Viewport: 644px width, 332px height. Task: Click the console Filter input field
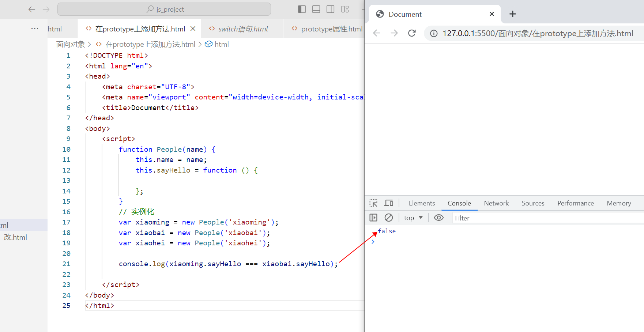click(548, 218)
